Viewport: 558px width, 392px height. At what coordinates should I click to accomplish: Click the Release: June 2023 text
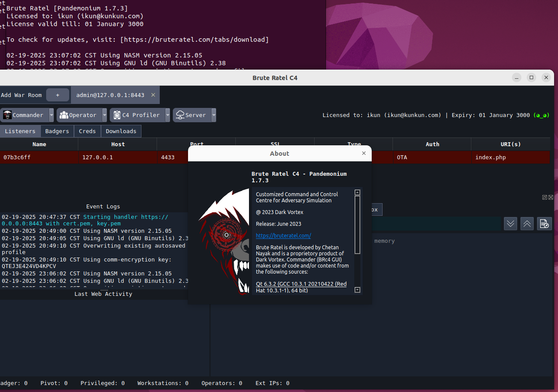279,224
